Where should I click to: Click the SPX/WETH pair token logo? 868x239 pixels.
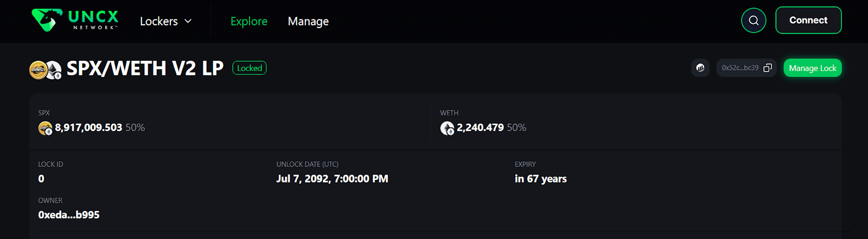pyautogui.click(x=45, y=70)
